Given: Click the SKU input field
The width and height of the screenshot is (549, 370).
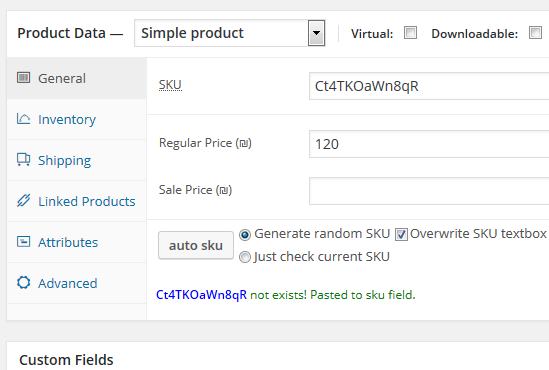Looking at the screenshot, I should coord(429,86).
